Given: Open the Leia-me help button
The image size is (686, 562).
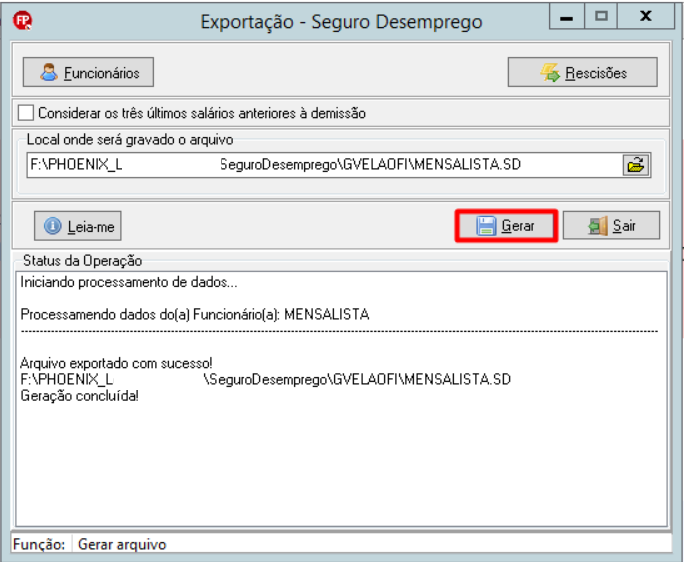Looking at the screenshot, I should pos(78,226).
